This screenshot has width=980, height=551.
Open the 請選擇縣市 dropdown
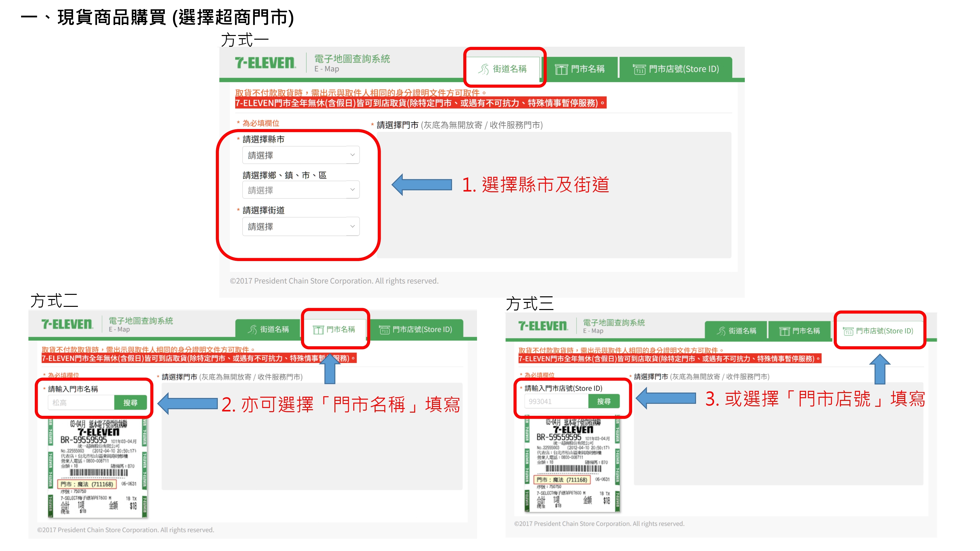point(301,155)
